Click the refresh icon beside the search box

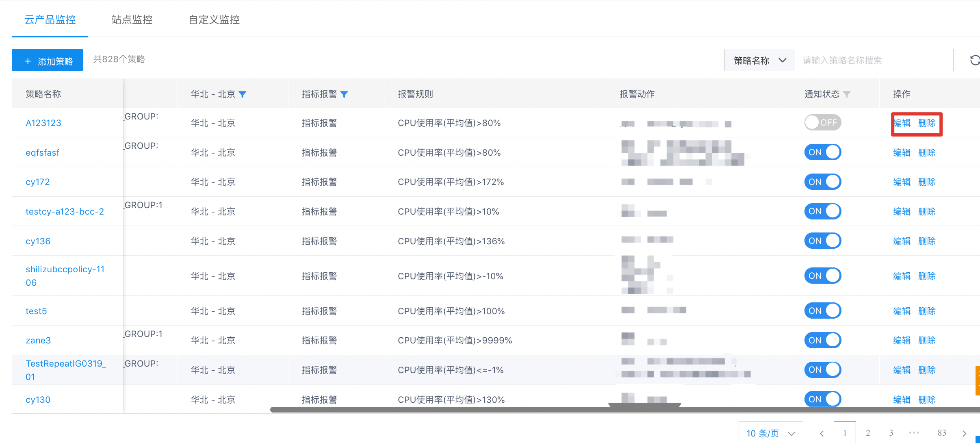(x=975, y=60)
